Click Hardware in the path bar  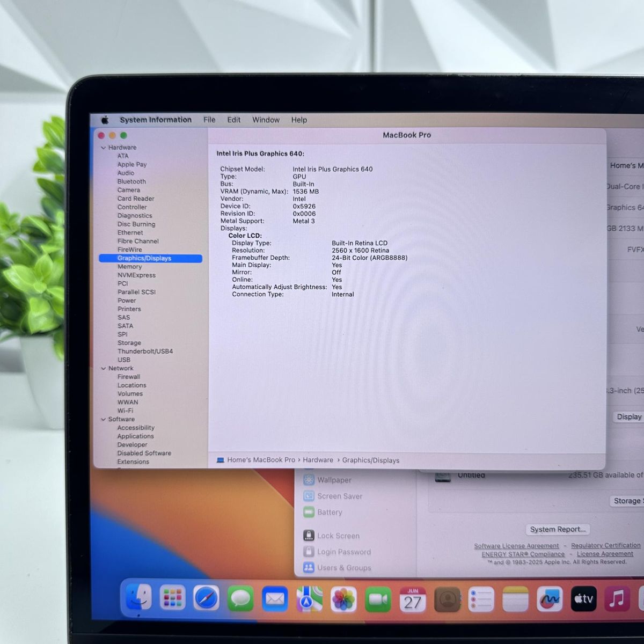click(x=318, y=460)
